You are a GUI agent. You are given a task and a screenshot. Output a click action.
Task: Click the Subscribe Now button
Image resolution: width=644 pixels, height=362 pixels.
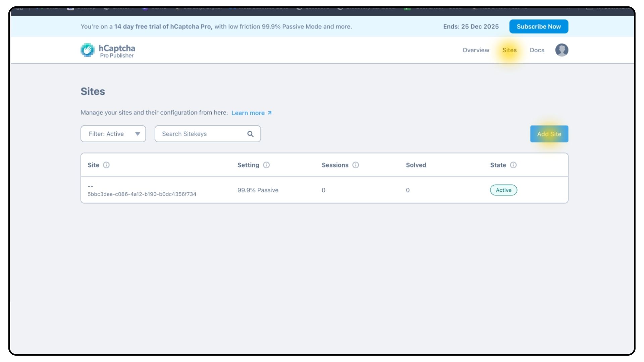coord(538,26)
